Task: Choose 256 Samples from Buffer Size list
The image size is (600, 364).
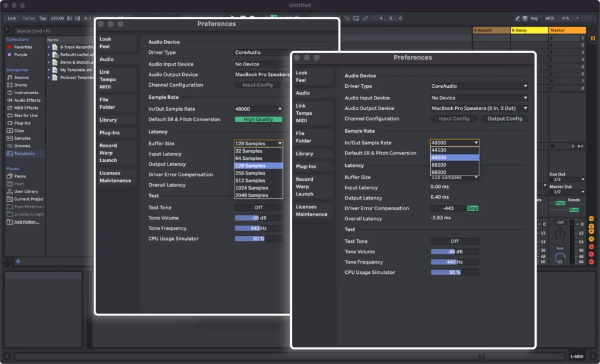Action: [x=258, y=173]
